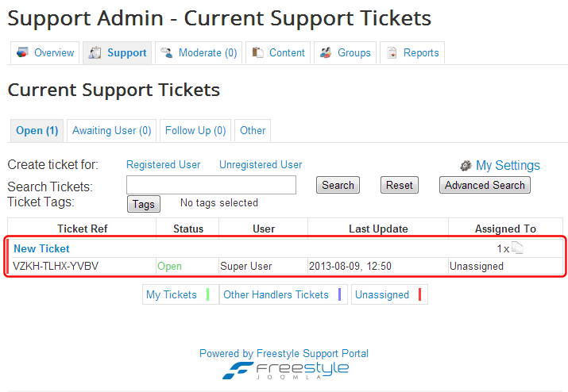The width and height of the screenshot is (568, 392).
Task: Click the Moderate tab icon
Action: [167, 52]
